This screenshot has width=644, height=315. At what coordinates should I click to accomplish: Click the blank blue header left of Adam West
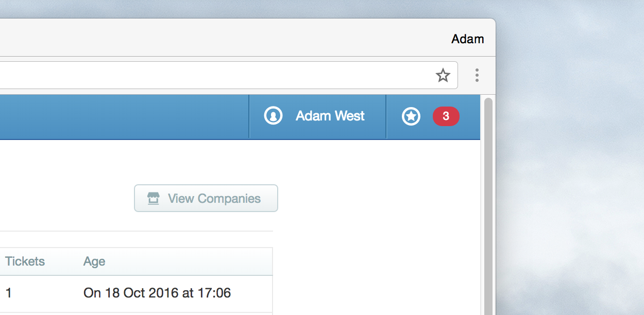124,116
